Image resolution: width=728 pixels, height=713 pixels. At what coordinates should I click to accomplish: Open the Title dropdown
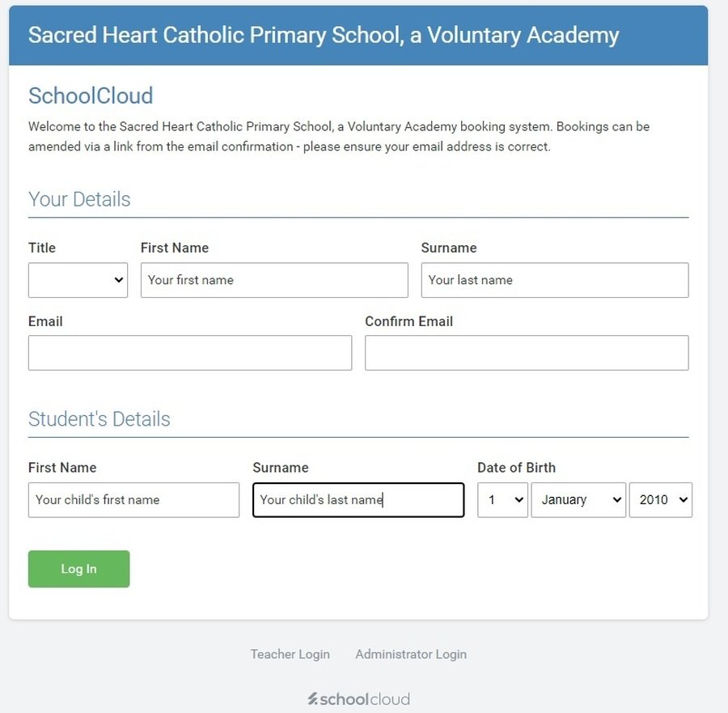pyautogui.click(x=78, y=280)
